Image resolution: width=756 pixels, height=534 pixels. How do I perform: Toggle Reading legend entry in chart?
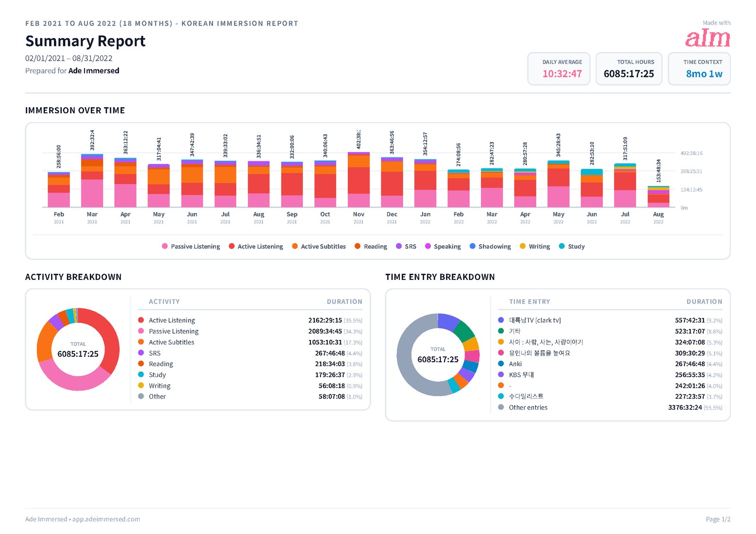[x=371, y=246]
